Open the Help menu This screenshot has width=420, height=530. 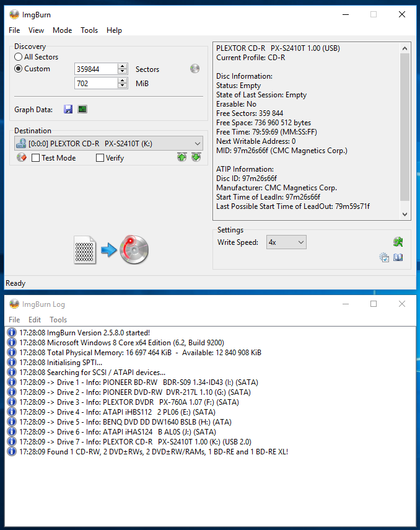114,30
